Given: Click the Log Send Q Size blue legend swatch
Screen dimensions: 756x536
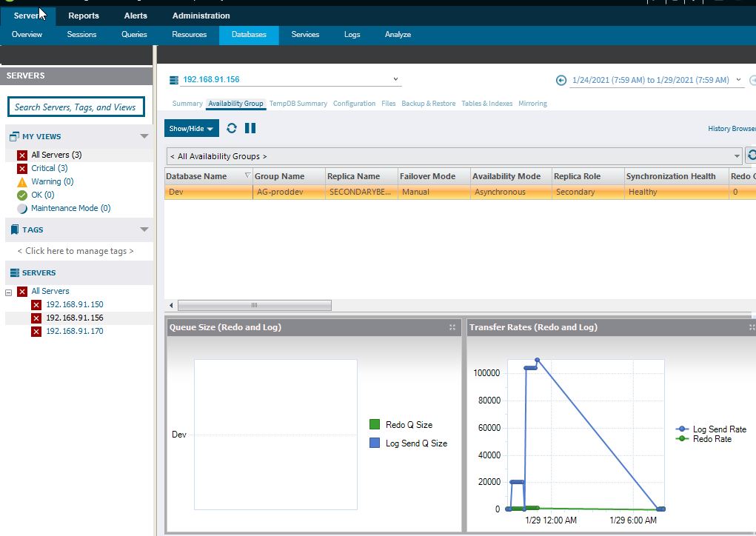Looking at the screenshot, I should (x=375, y=443).
